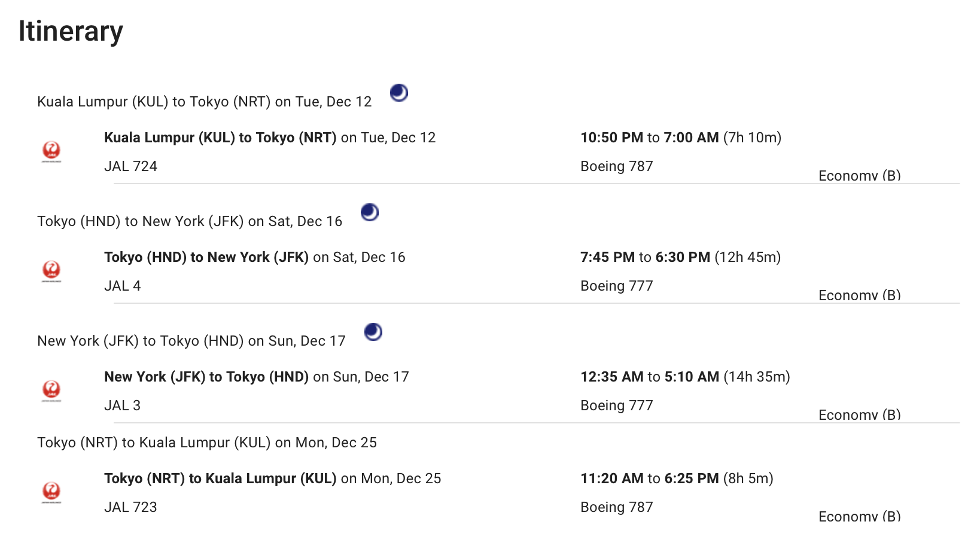Click the JAL logo beside flight JAL 723
This screenshot has width=980, height=549.
pyautogui.click(x=51, y=492)
